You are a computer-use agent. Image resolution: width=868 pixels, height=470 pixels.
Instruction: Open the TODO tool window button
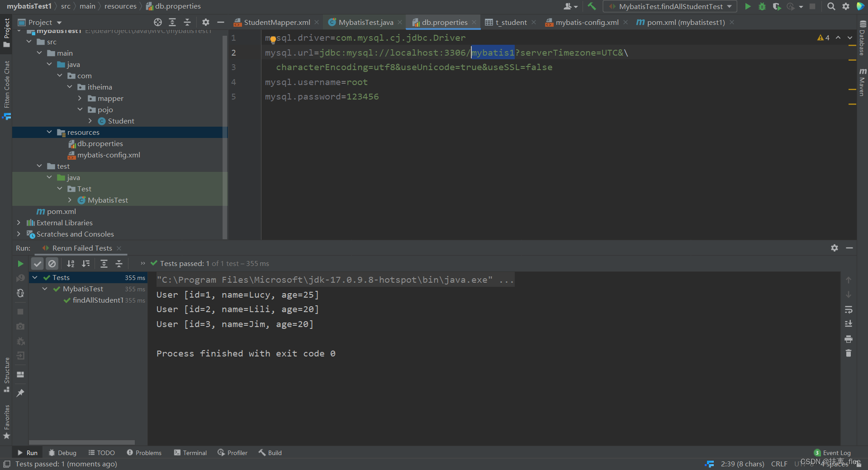(101, 453)
